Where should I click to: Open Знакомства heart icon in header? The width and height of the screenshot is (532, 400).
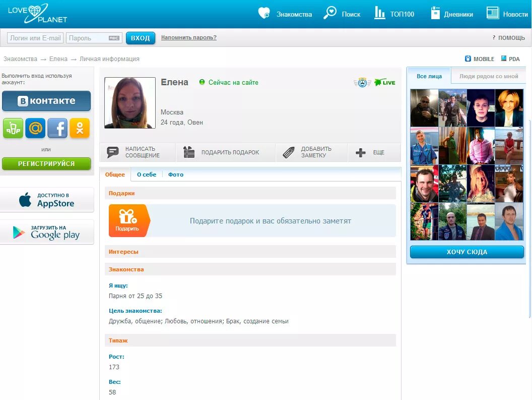264,13
